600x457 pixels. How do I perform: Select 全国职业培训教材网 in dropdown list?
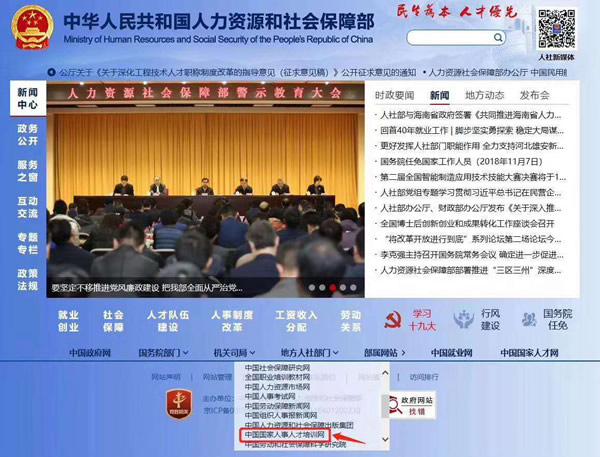(277, 377)
